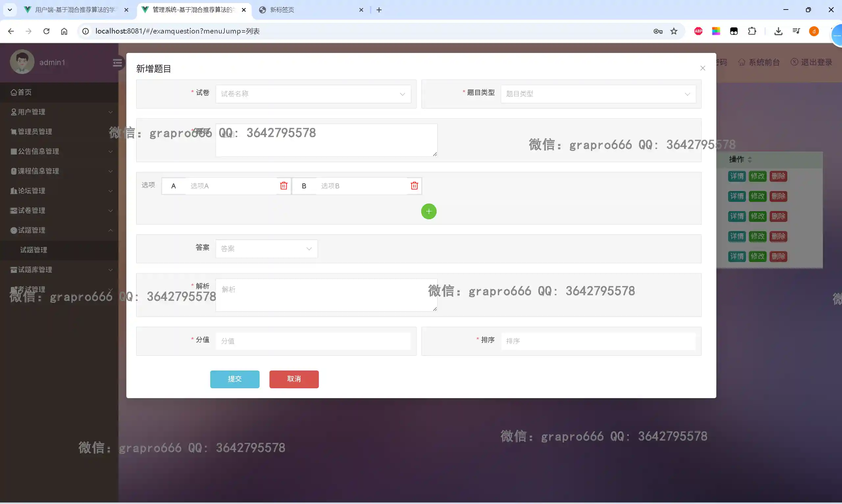
Task: Delete option A with trash icon
Action: click(284, 186)
